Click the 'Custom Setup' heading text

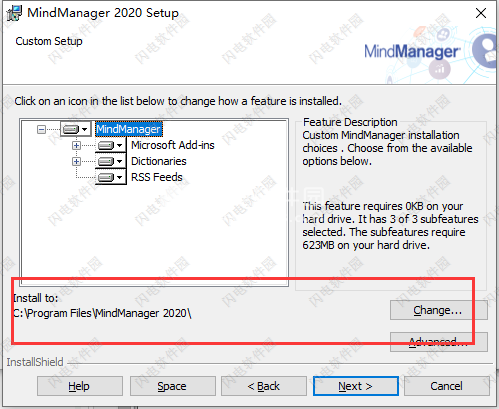pos(49,41)
